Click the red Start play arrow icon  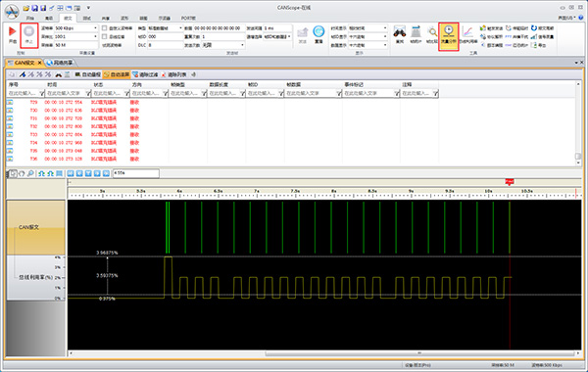click(x=13, y=31)
